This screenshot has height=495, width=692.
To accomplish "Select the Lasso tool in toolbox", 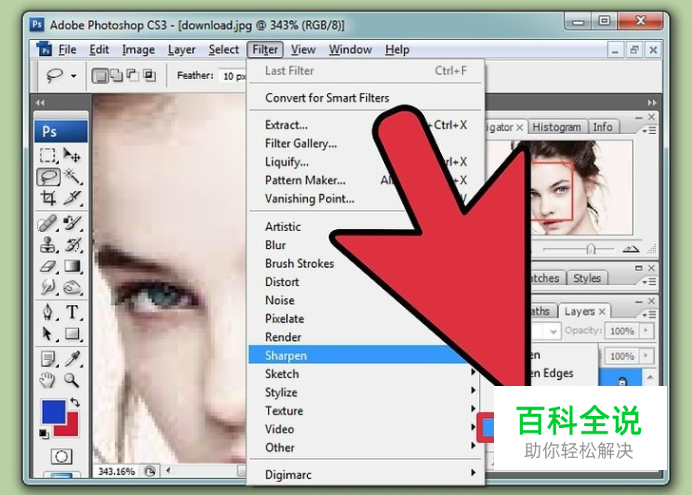I will [49, 177].
